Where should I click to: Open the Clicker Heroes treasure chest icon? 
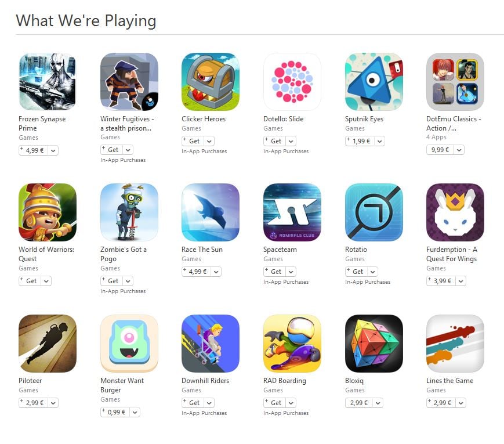click(211, 82)
